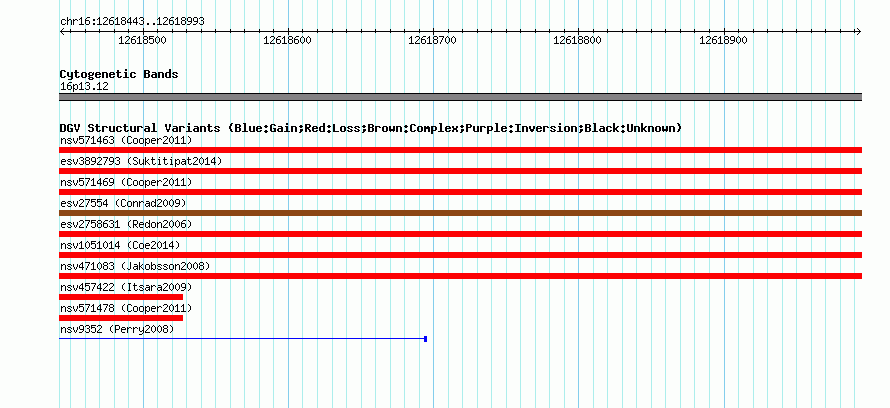
Task: Open the esv2758631 (Redon2006) variant label
Action: click(x=126, y=224)
